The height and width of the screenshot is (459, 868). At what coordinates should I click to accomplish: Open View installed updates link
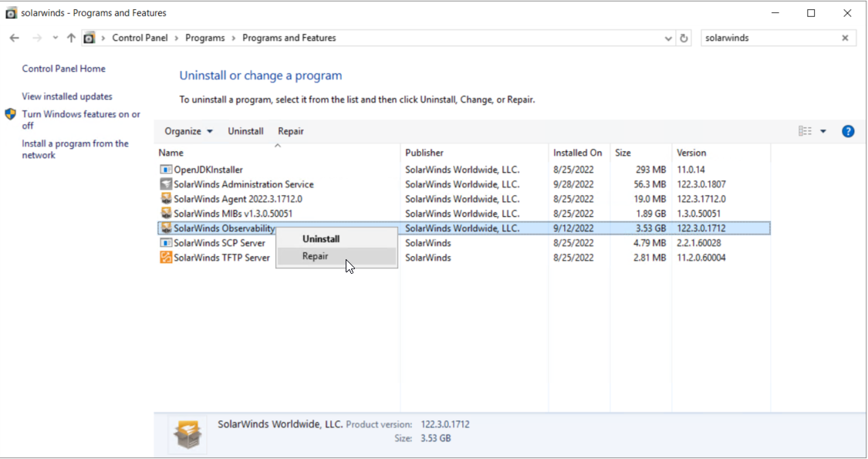point(67,96)
